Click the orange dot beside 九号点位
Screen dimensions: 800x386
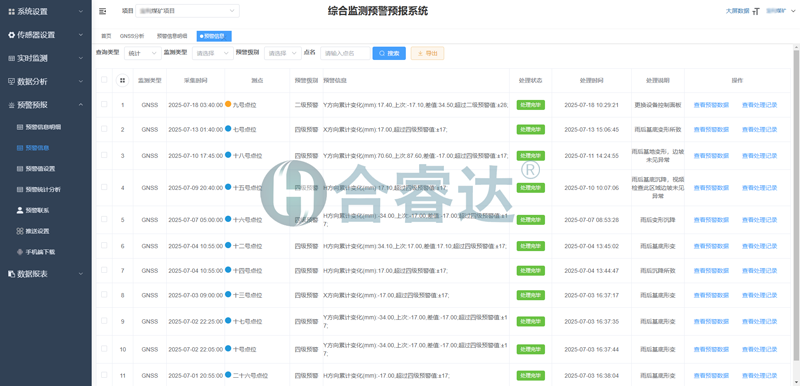pyautogui.click(x=228, y=104)
